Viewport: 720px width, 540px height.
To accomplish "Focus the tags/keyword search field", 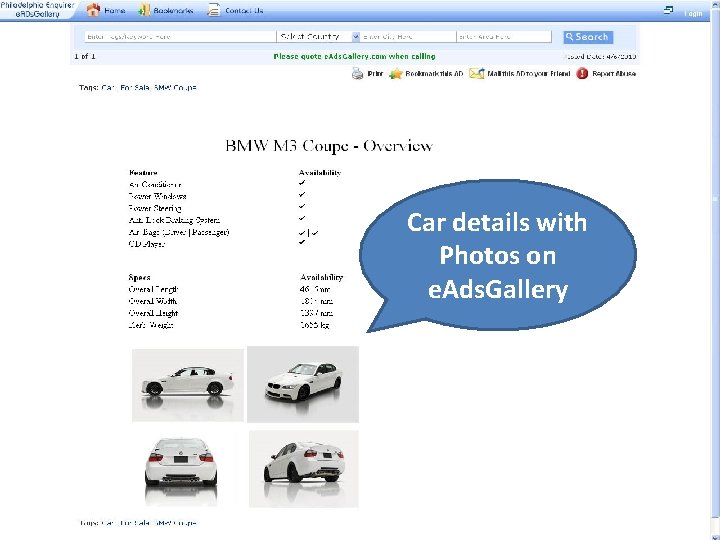I will coord(180,36).
